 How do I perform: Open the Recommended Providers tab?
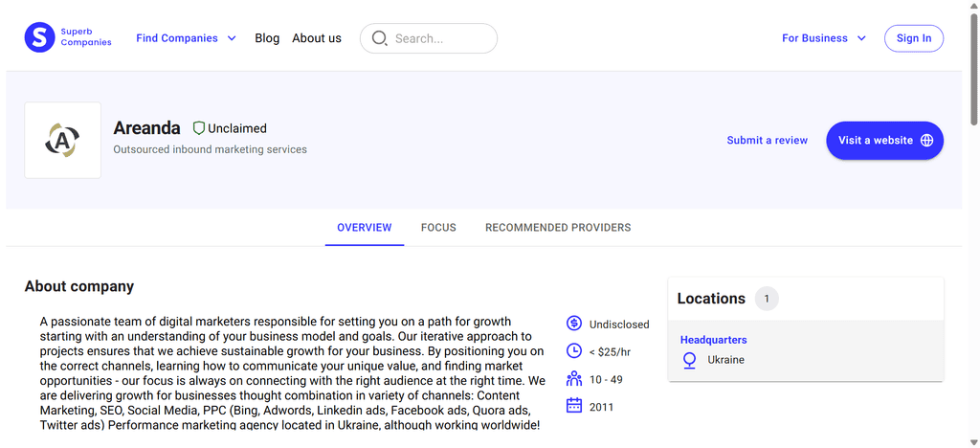click(x=558, y=228)
